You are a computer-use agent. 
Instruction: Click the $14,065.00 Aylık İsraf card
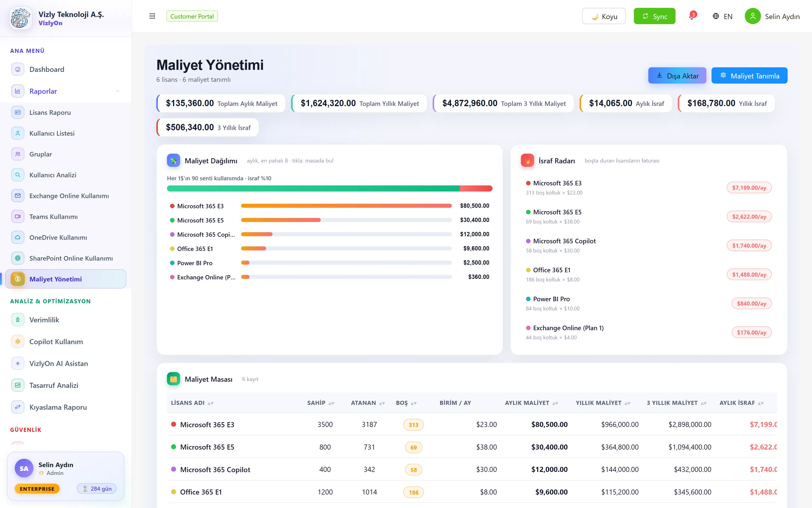[x=626, y=103]
